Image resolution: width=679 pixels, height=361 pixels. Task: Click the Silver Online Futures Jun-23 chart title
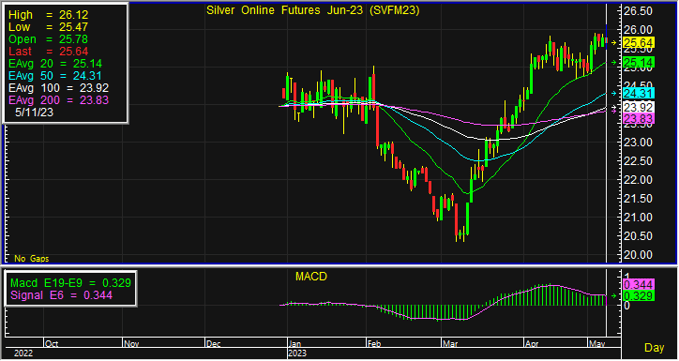[x=313, y=11]
